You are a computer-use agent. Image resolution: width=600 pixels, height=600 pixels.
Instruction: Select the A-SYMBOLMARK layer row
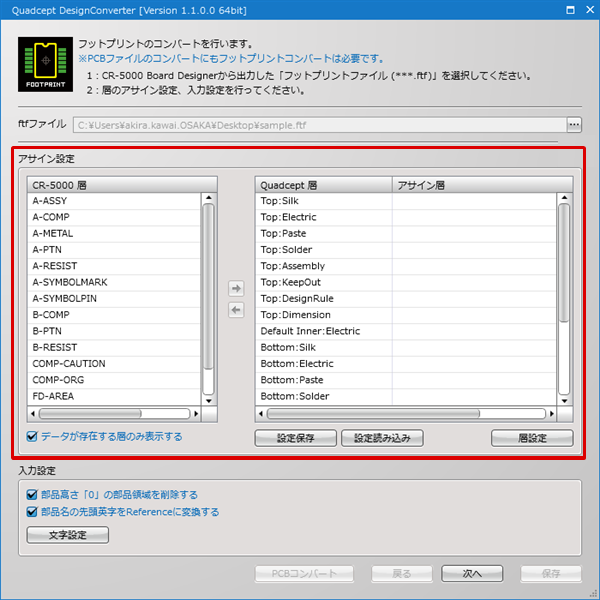pyautogui.click(x=114, y=282)
